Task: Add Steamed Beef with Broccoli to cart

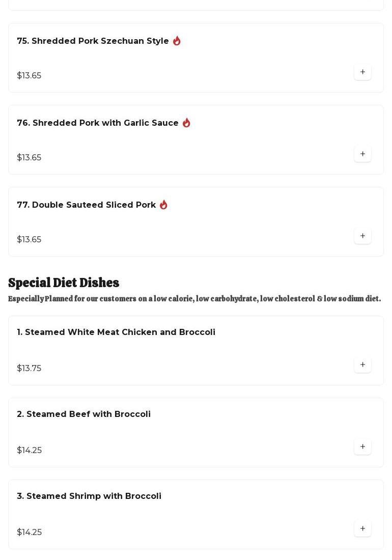Action: [362, 447]
